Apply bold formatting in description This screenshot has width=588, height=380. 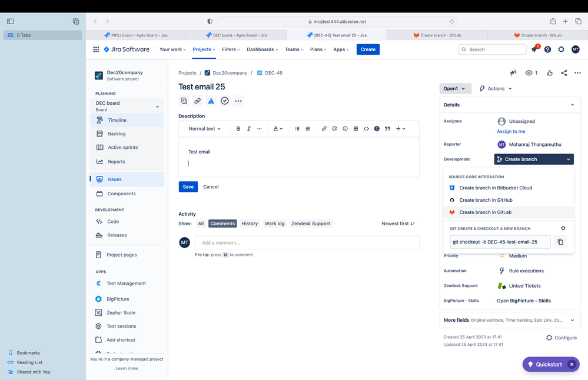[x=238, y=129]
